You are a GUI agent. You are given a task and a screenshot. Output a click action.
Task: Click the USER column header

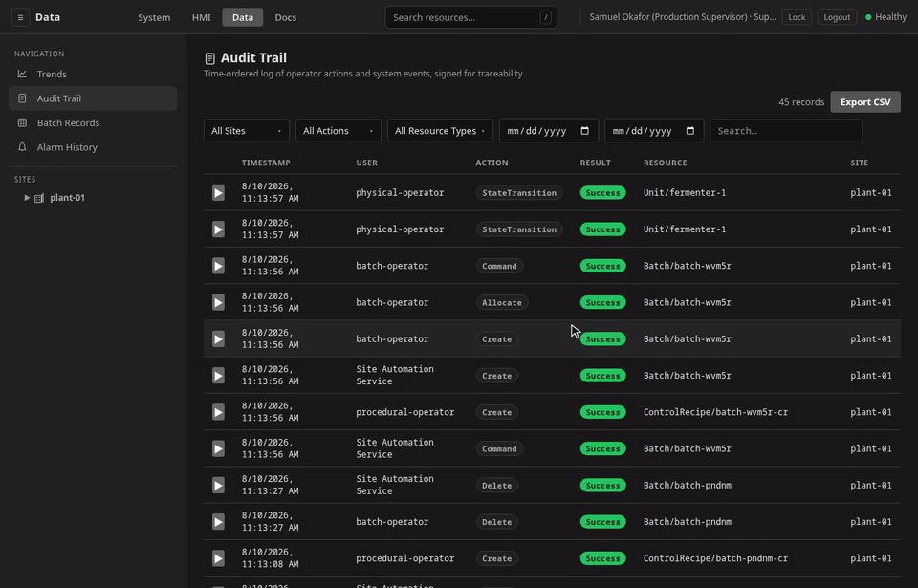click(x=366, y=163)
